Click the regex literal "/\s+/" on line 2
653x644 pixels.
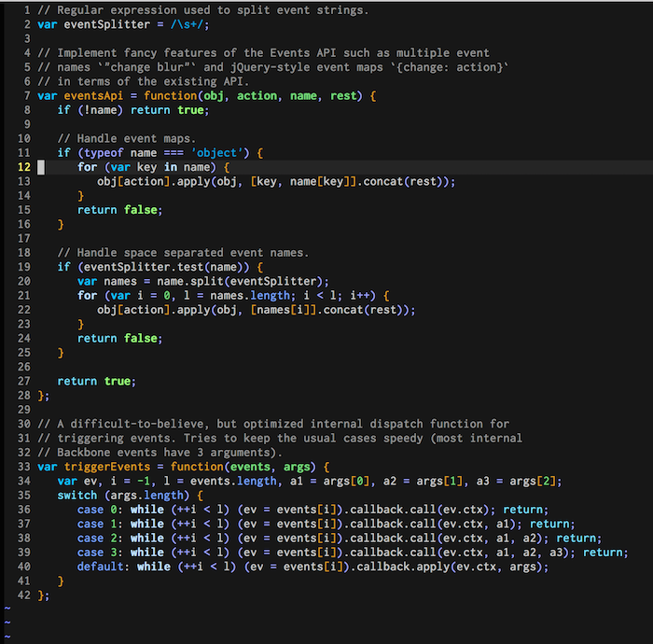tap(187, 24)
